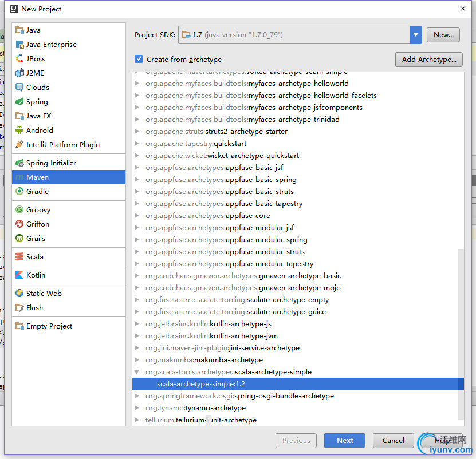This screenshot has height=459, width=476.
Task: Click the Project SDK 1.7 field
Action: click(x=294, y=35)
